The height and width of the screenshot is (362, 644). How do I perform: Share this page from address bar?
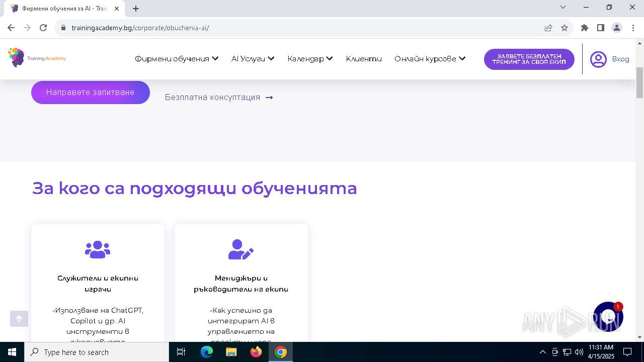point(548,28)
